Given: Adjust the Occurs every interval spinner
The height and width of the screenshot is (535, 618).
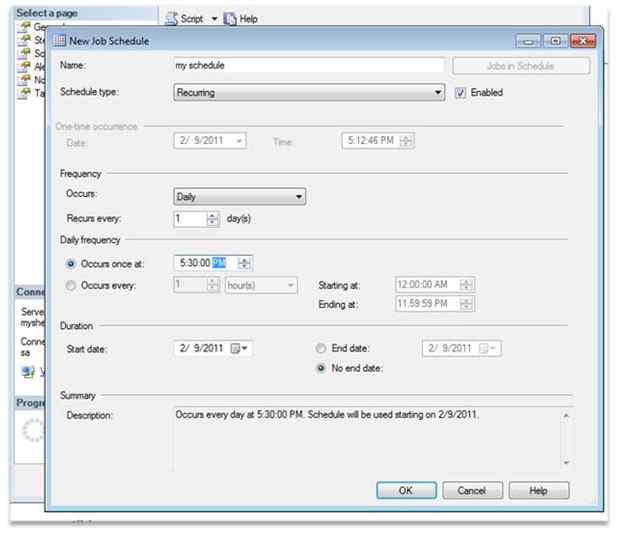Looking at the screenshot, I should (212, 285).
